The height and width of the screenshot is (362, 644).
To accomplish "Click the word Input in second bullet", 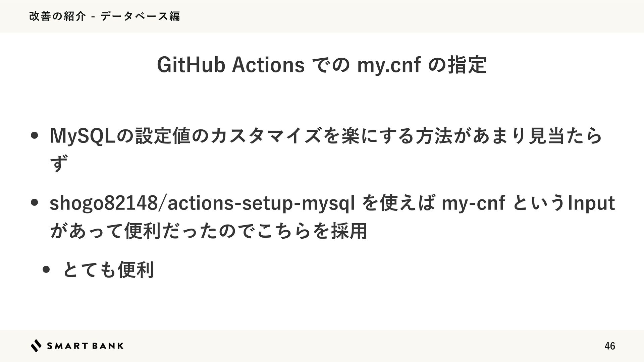I will coord(591,203).
